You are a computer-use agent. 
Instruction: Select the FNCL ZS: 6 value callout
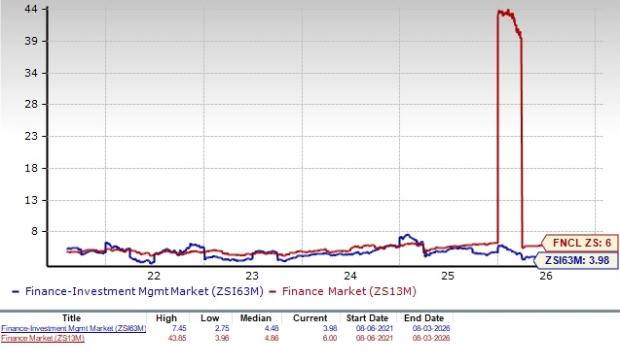click(x=579, y=243)
